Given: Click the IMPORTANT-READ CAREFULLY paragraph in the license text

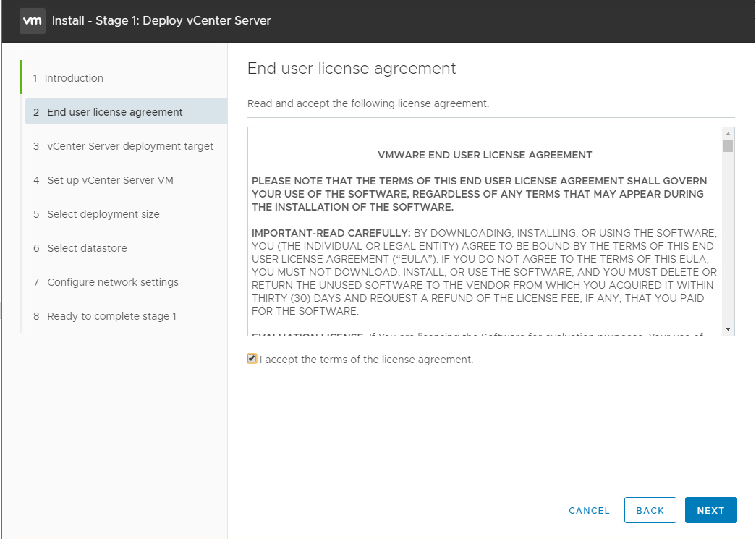Looking at the screenshot, I should pos(485,272).
